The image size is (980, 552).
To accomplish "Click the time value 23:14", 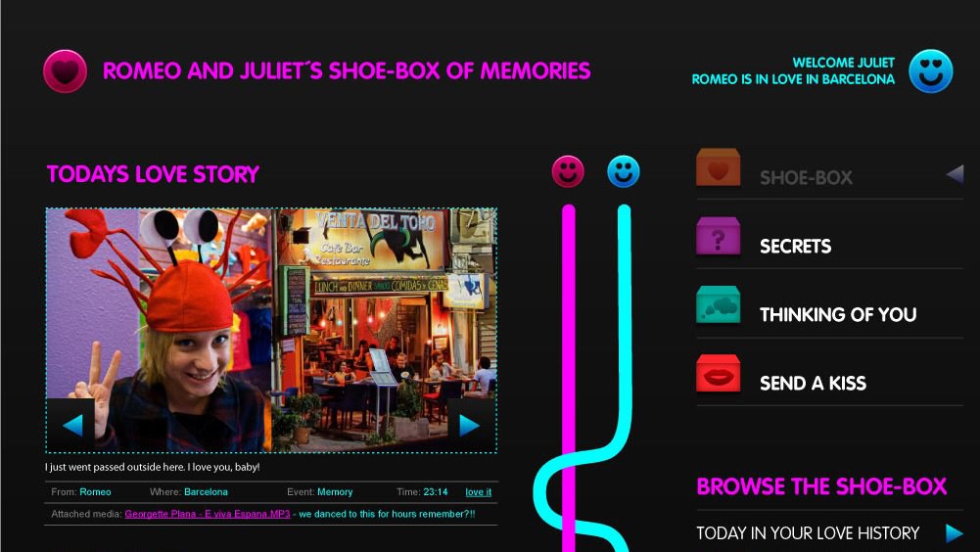I will 435,492.
